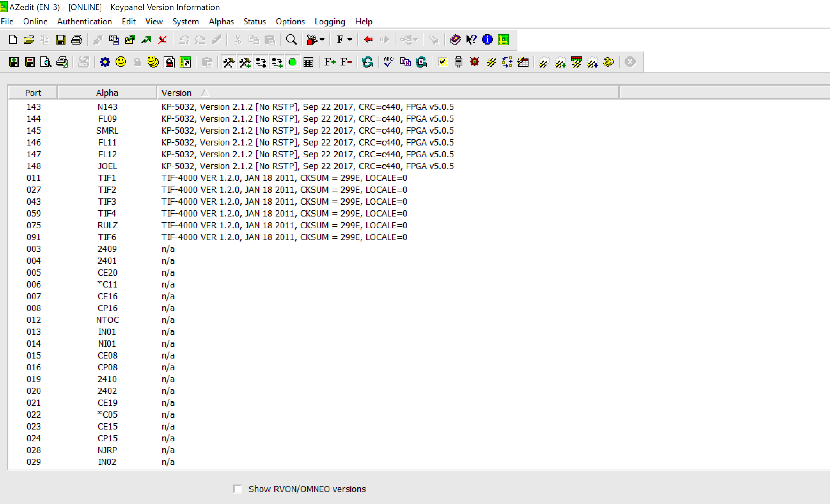Open the red bug icon dropdown arrow

[x=322, y=40]
